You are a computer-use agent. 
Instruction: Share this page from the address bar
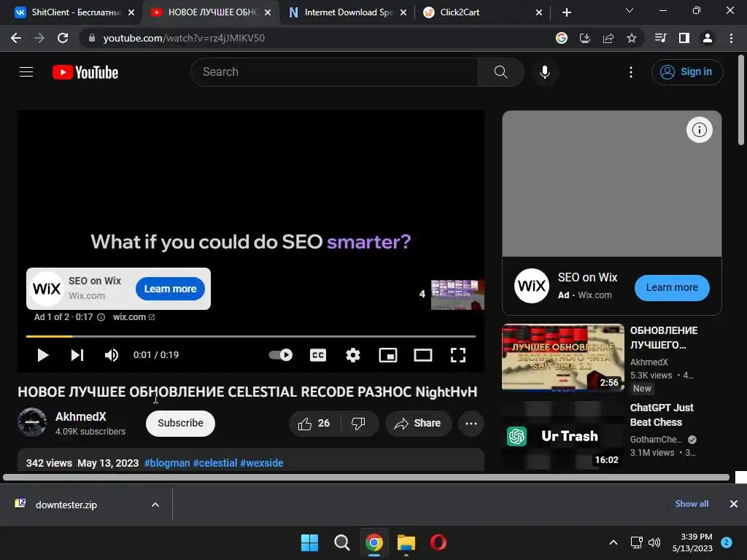click(x=608, y=38)
